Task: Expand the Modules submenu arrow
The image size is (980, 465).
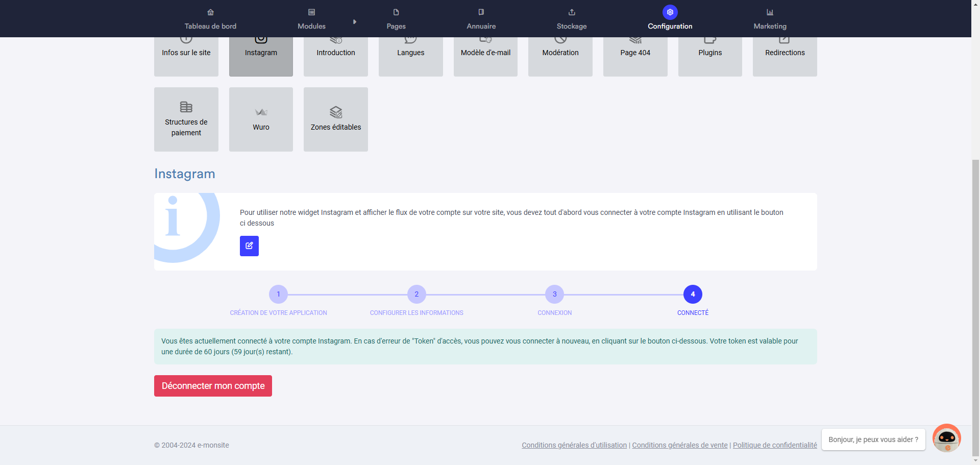Action: point(355,22)
